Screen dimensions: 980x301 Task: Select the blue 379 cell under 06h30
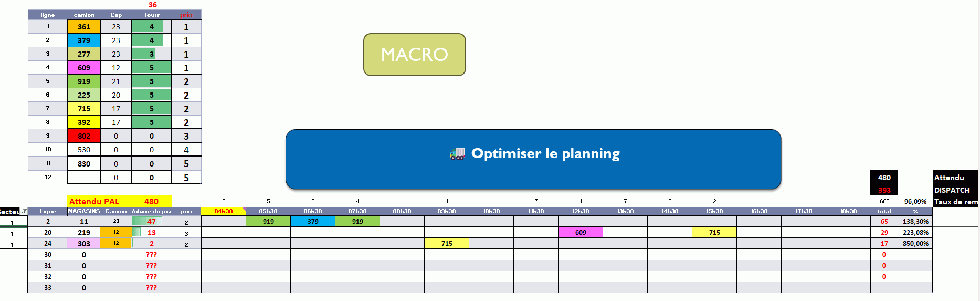pos(313,221)
